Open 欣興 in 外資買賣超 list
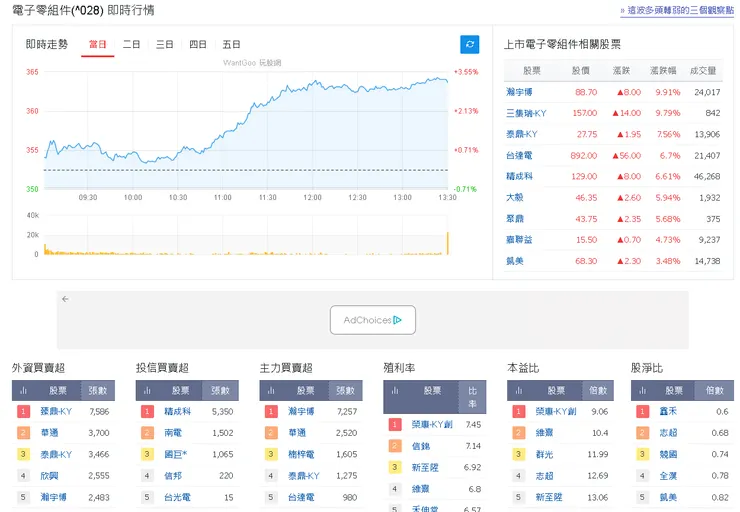The width and height of the screenshot is (740, 512). (x=49, y=476)
